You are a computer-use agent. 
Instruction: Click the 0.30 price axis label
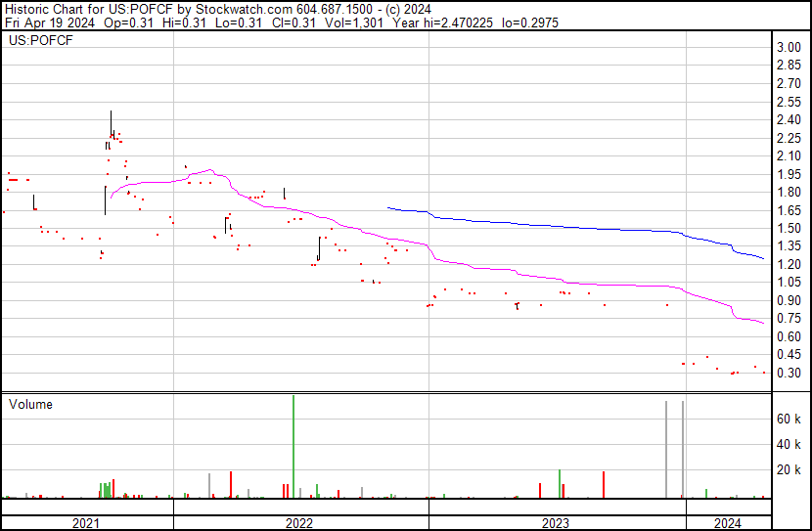click(x=789, y=374)
